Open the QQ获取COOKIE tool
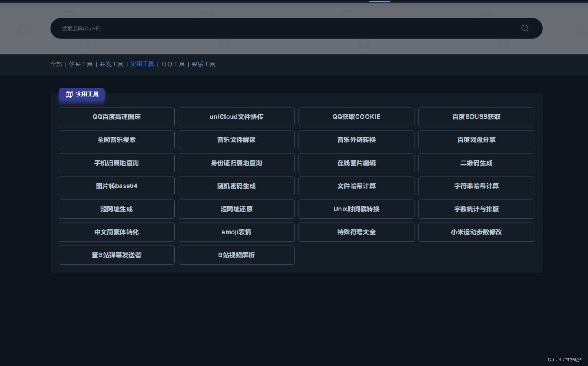This screenshot has height=366, width=588. 356,117
